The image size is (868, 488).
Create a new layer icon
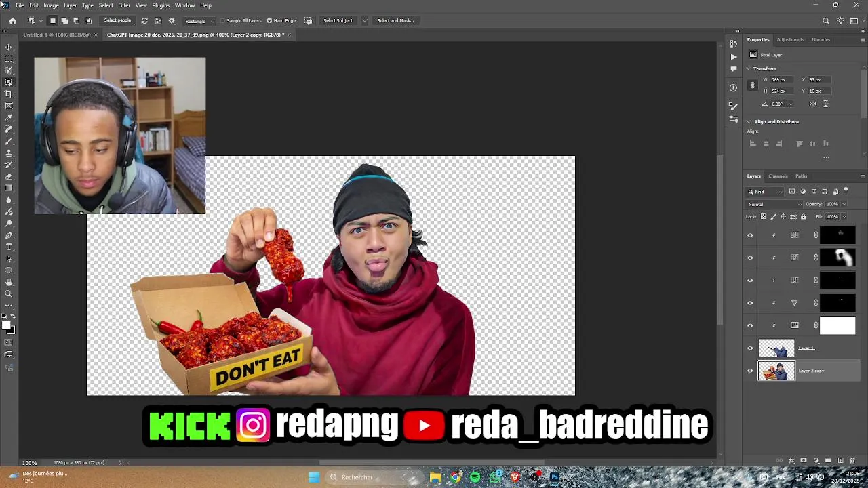click(840, 460)
